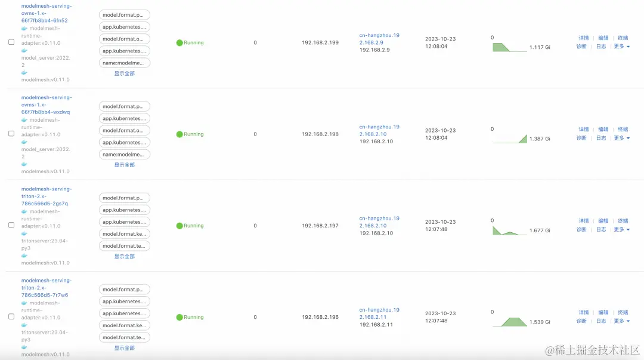Viewport: 644px width, 360px height.
Task: Click Docker icon beside modelmesh:v0.11.0 in pod 6fn52
Action: pyautogui.click(x=24, y=72)
